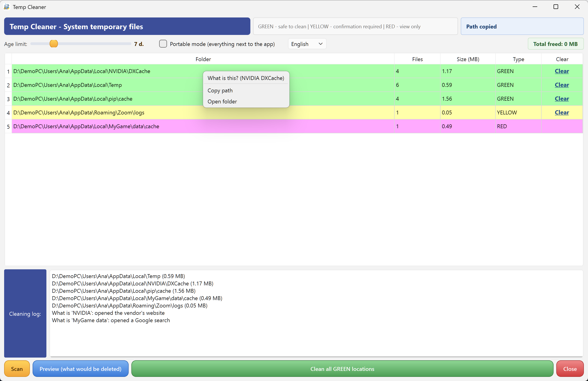Select folder path MyGame\data\cache cell
The image size is (588, 381).
point(203,126)
